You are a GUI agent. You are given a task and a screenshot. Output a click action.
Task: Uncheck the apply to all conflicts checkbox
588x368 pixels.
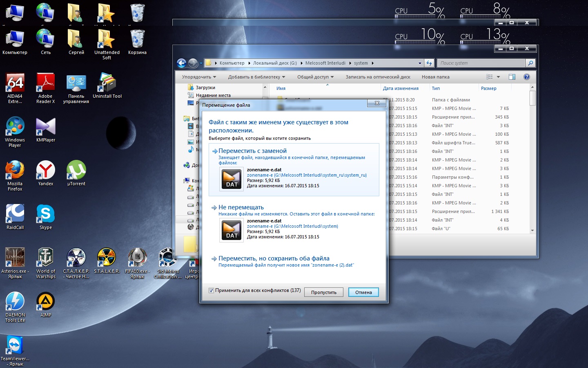[x=211, y=291]
